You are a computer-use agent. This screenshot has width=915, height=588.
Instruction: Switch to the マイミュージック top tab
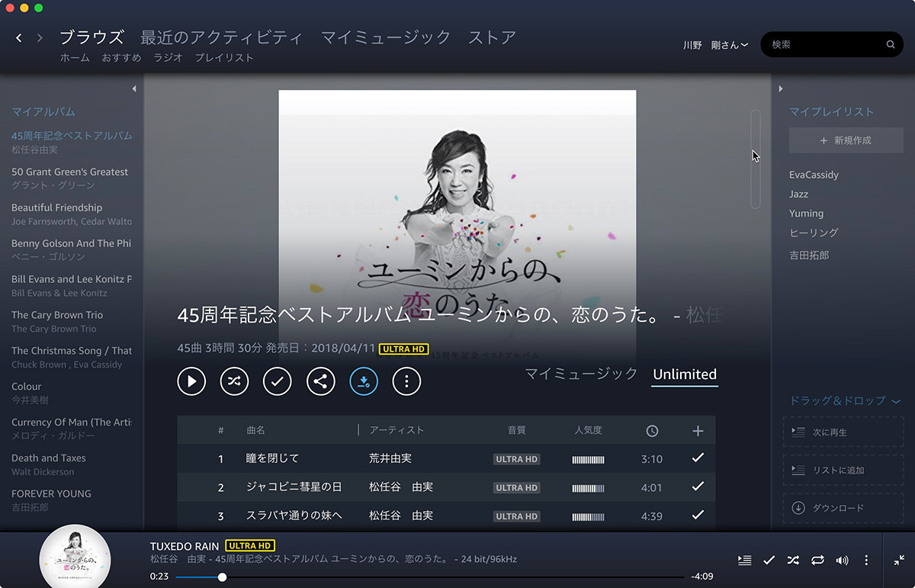tap(385, 37)
